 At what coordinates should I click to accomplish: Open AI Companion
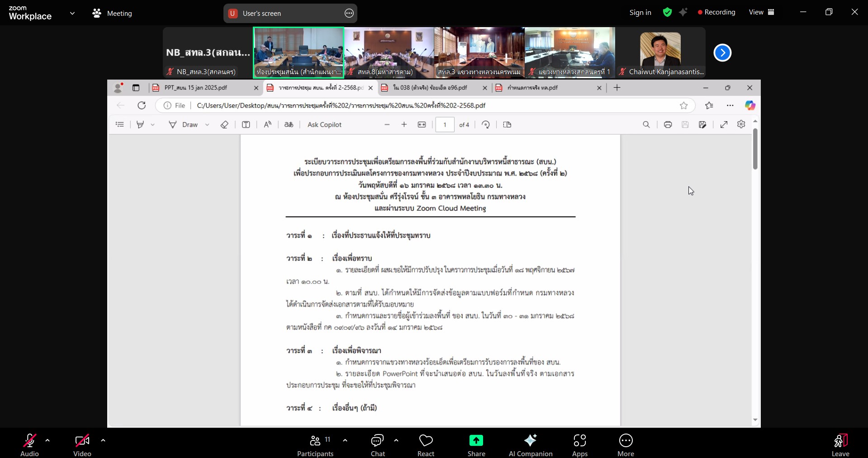[530, 445]
